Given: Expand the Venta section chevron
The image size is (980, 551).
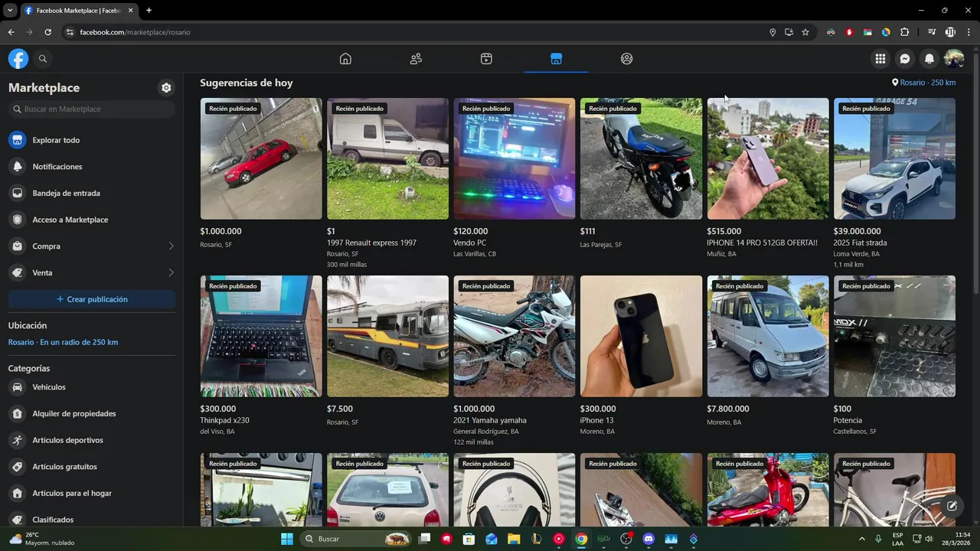Looking at the screenshot, I should (x=171, y=273).
